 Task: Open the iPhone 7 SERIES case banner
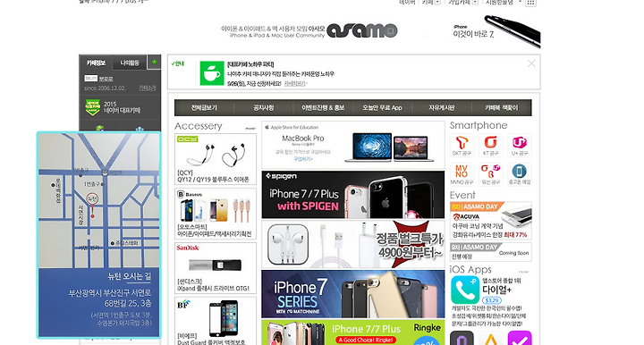tap(353, 294)
